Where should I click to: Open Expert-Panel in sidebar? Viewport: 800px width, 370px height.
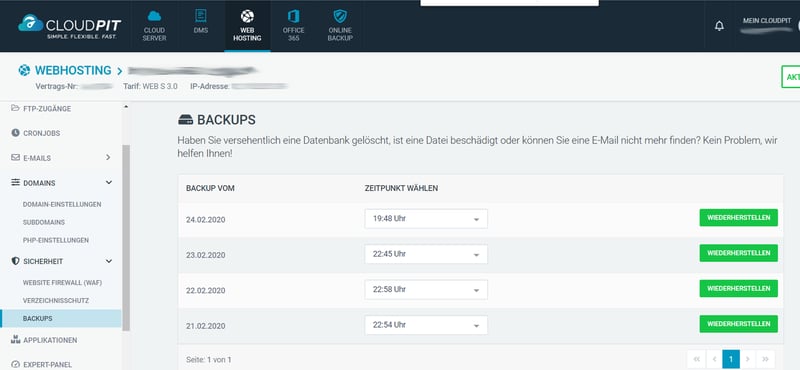point(47,365)
